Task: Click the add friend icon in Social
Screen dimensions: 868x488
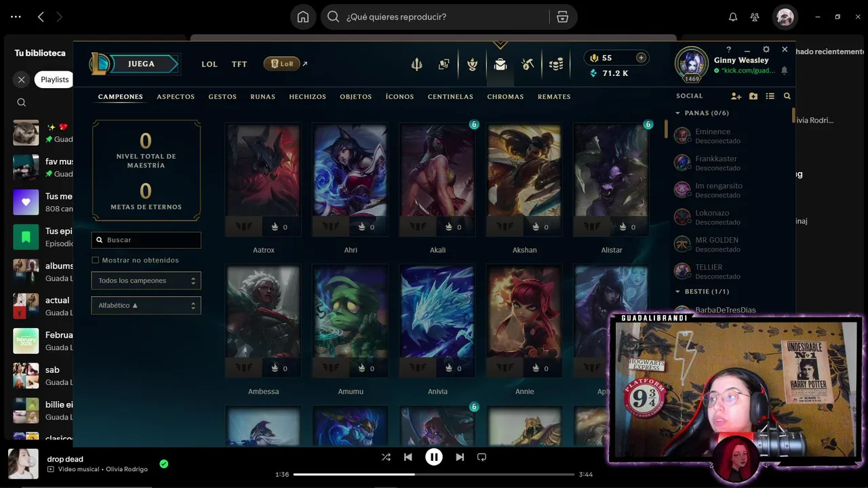Action: click(736, 96)
